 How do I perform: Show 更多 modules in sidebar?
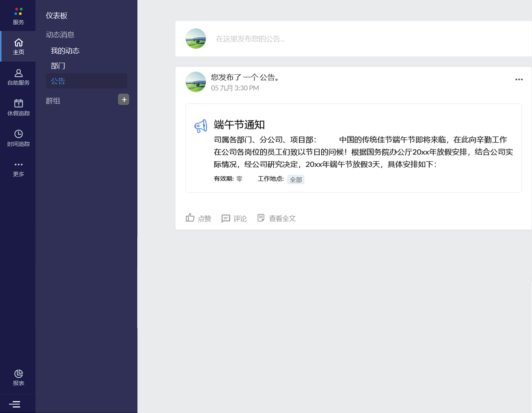click(x=18, y=169)
